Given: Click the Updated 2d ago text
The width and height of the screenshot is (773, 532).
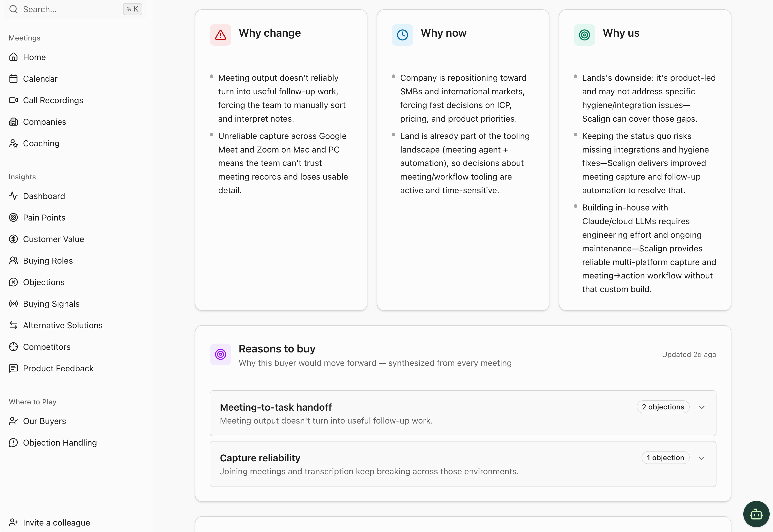Looking at the screenshot, I should [689, 354].
